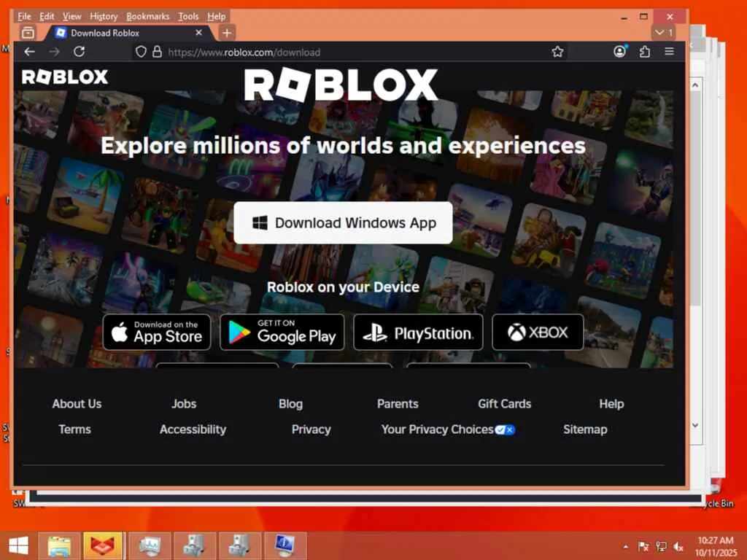This screenshot has width=747, height=560.
Task: Click the Action Center flag tray icon
Action: 643,547
